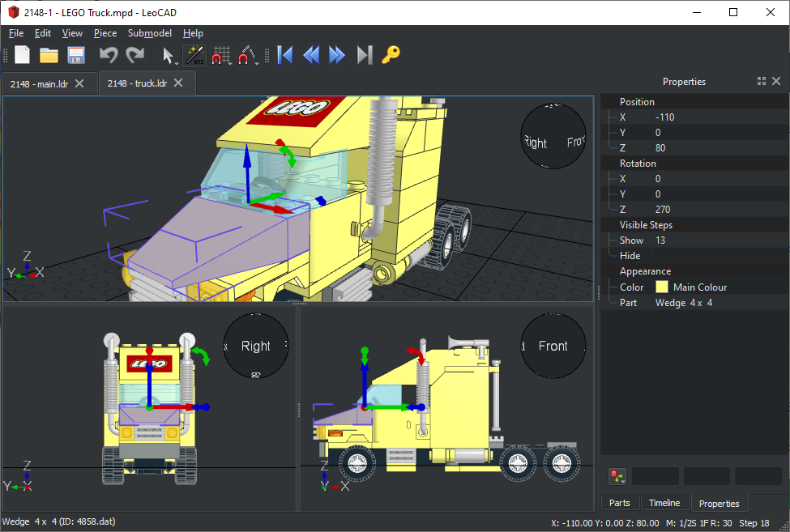Image resolution: width=790 pixels, height=532 pixels.
Task: Go to the first building step
Action: [x=284, y=55]
